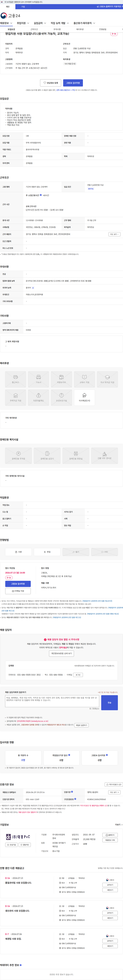Expand the 출산휴가·육아휴직 menu
The height and width of the screenshot is (980, 123).
[85, 23]
